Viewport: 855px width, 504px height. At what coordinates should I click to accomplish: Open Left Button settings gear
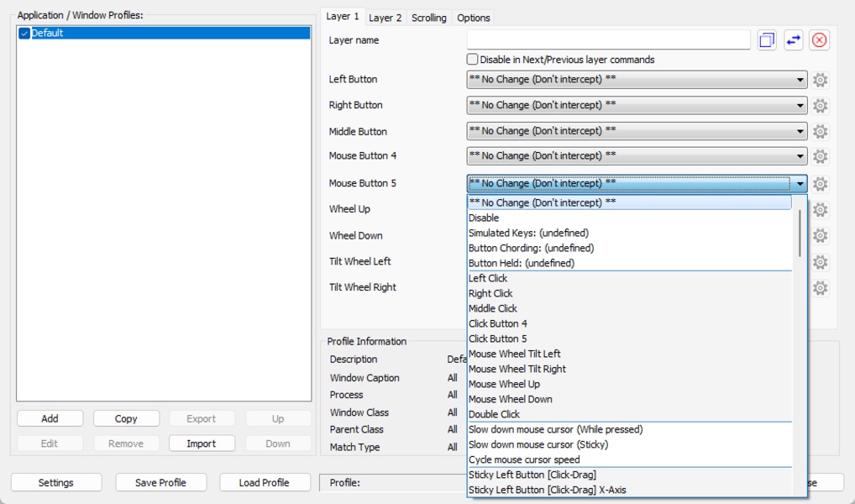(821, 80)
